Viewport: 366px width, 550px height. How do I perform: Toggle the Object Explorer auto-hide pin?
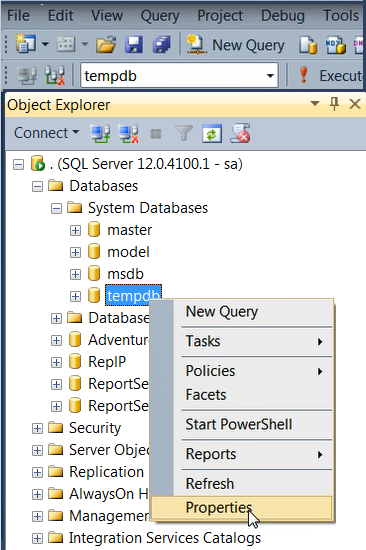[334, 104]
